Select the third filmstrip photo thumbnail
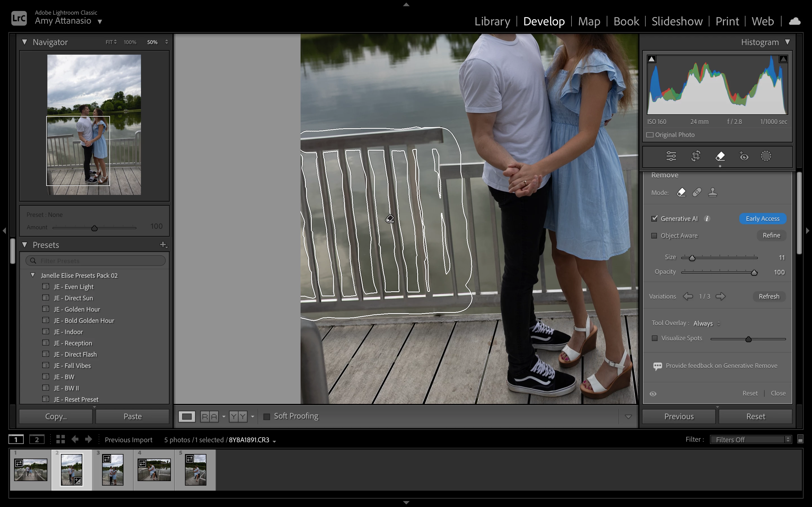 click(113, 470)
